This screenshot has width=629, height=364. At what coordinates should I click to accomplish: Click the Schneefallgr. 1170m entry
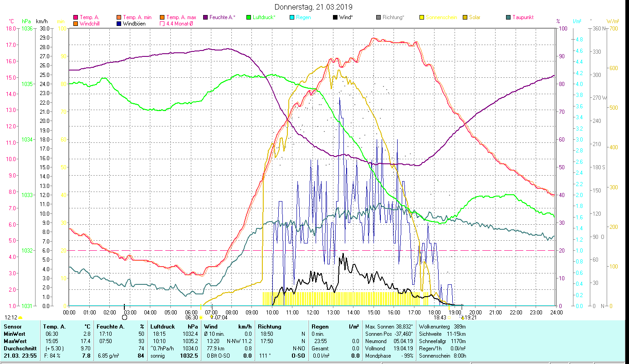(x=442, y=341)
